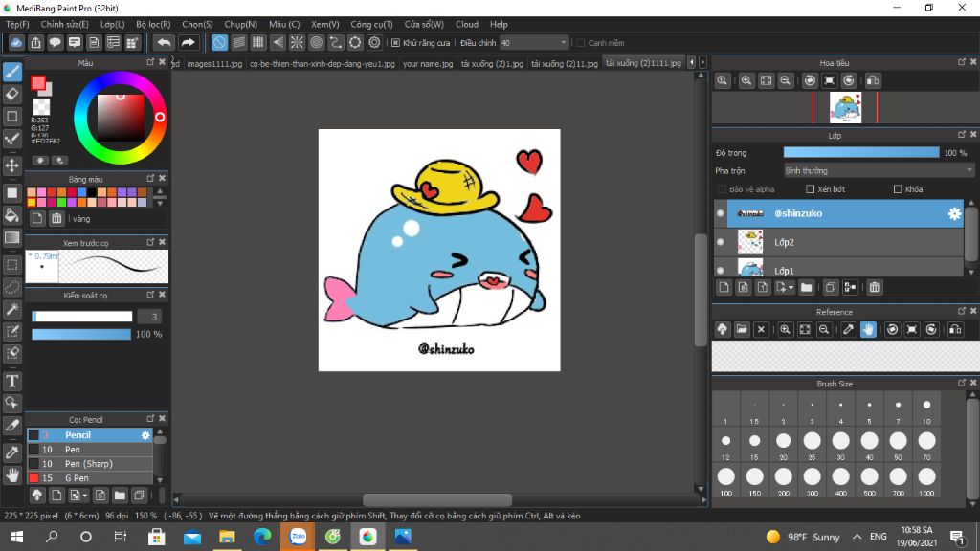
Task: Check the Khóa lock option
Action: click(x=898, y=189)
